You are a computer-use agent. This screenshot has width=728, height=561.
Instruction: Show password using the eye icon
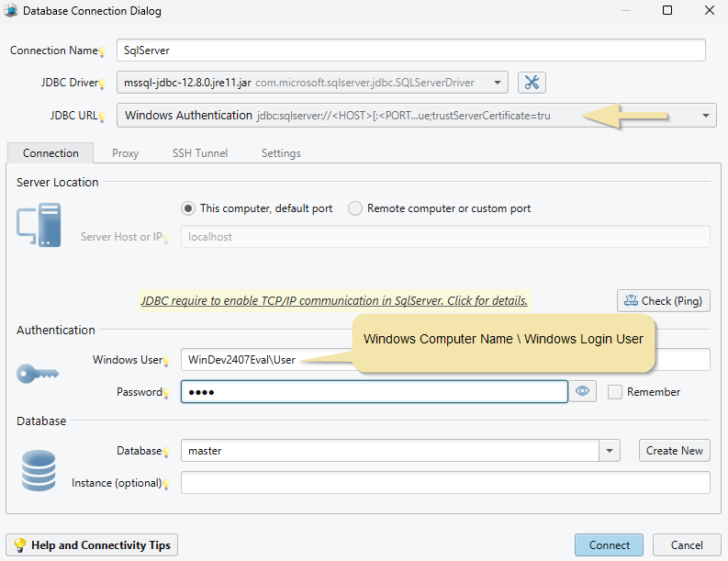[x=582, y=392]
